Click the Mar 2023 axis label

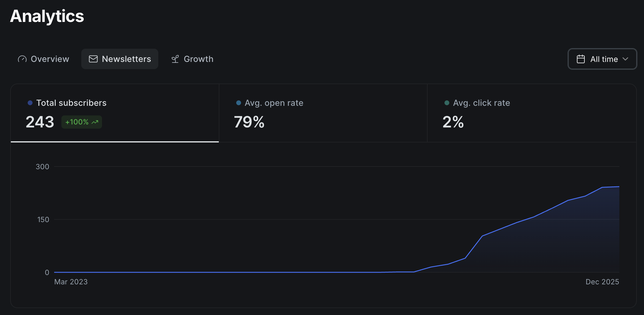(71, 282)
